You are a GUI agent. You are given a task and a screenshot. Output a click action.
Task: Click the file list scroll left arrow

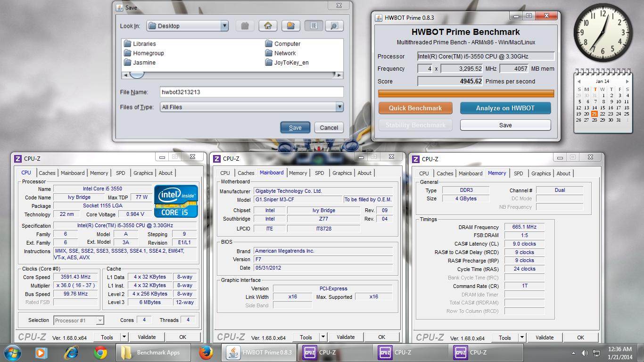click(125, 75)
